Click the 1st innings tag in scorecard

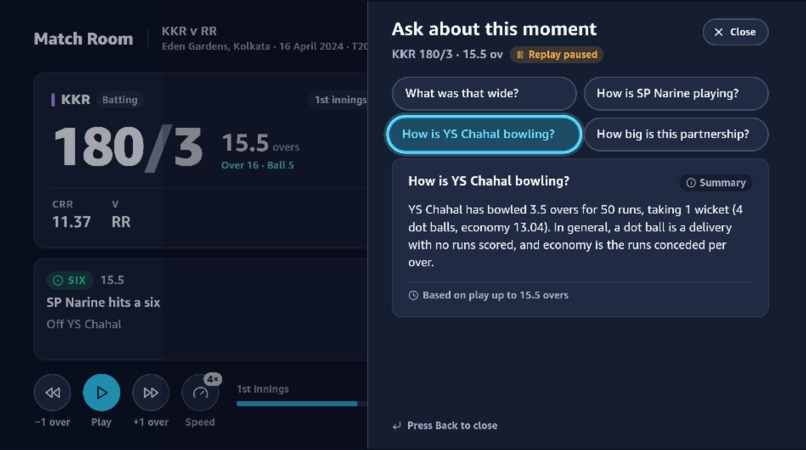(339, 100)
